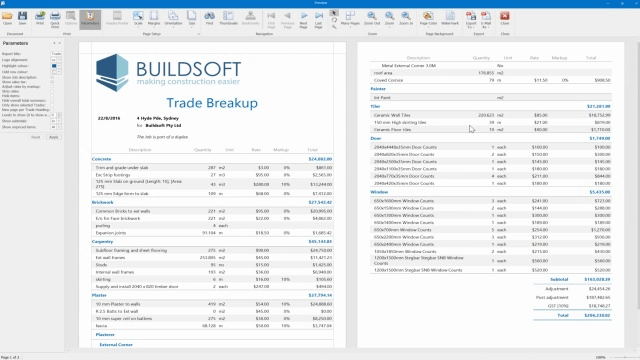Screen dimensions: 640x360
Task: Select the mouse pointer tool
Action: coord(334,13)
